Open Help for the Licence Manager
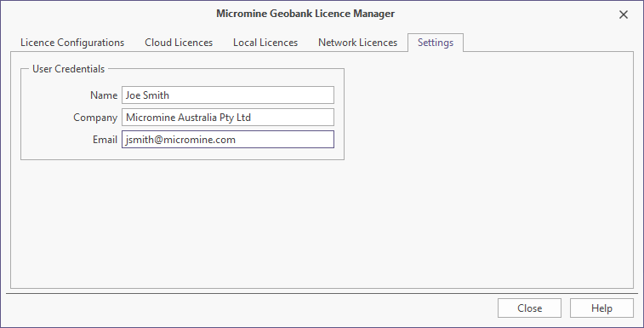The height and width of the screenshot is (328, 644). pyautogui.click(x=601, y=308)
